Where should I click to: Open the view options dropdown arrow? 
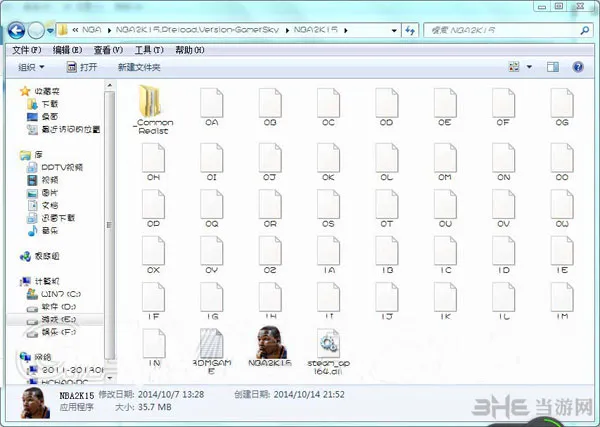click(x=529, y=67)
